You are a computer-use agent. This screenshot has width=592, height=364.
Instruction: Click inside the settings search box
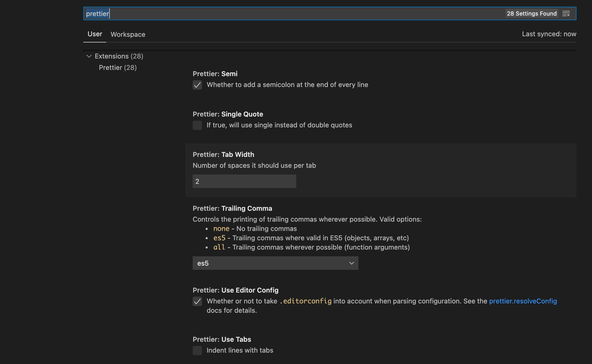click(285, 14)
